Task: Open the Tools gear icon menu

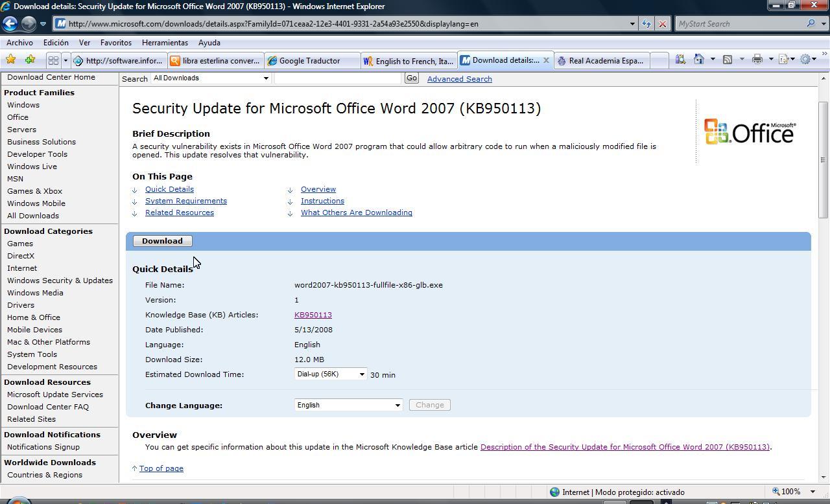Action: coord(805,60)
